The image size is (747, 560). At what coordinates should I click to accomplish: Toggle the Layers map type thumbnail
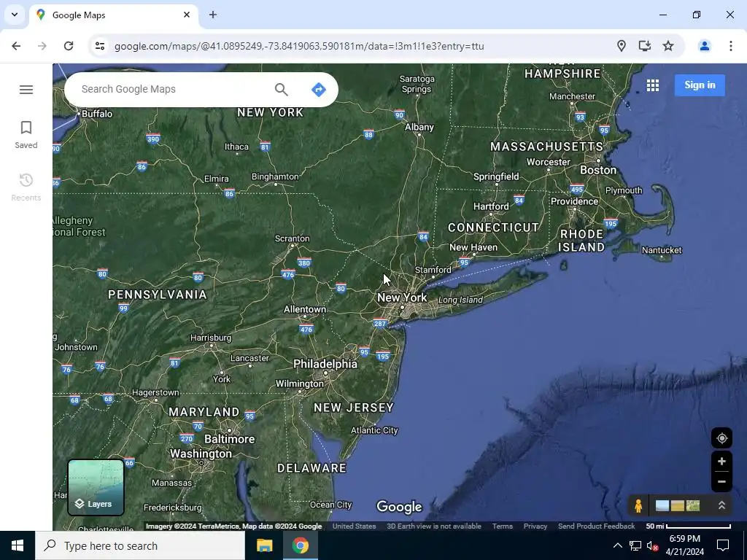96,487
